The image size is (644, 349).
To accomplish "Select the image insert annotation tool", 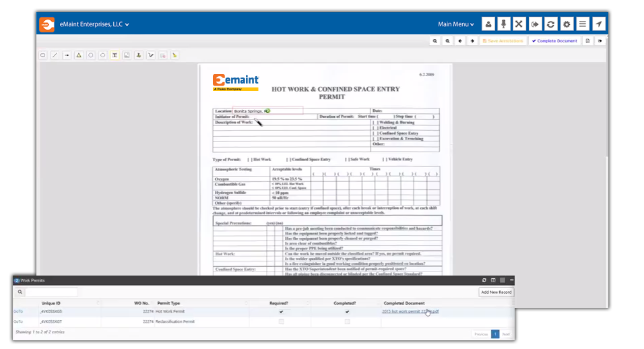I will (x=127, y=55).
